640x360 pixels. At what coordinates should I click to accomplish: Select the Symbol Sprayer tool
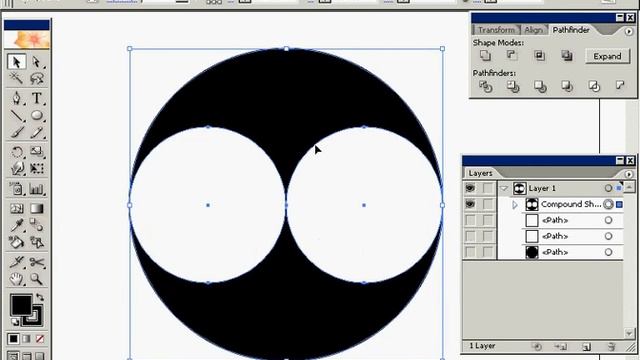coord(16,189)
